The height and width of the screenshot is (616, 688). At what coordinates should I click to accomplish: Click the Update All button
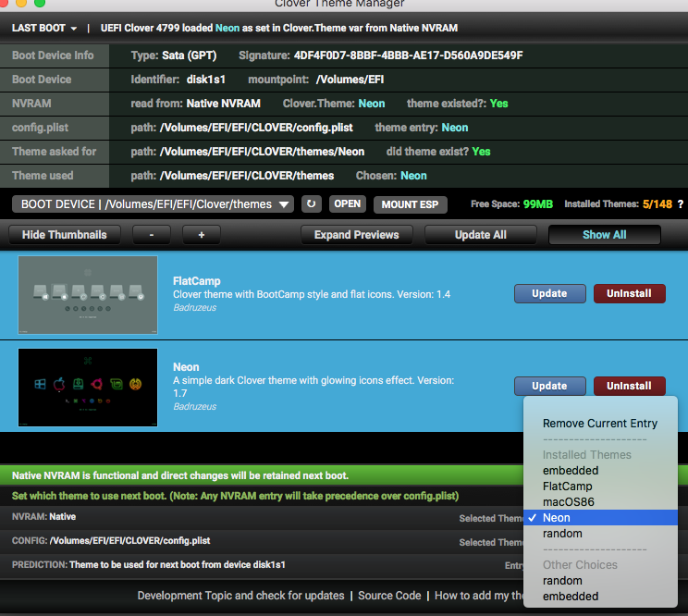[x=481, y=235]
